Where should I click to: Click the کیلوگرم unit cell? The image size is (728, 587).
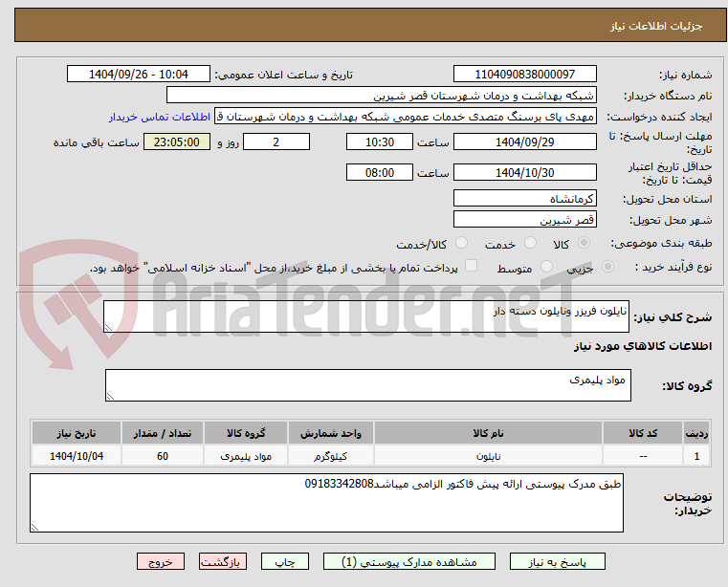331,456
